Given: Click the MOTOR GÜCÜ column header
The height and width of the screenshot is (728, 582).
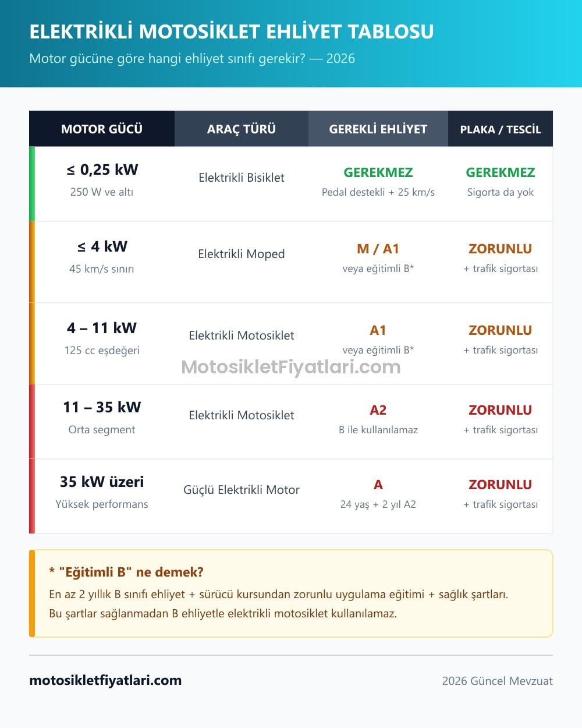Looking at the screenshot, I should [x=102, y=129].
